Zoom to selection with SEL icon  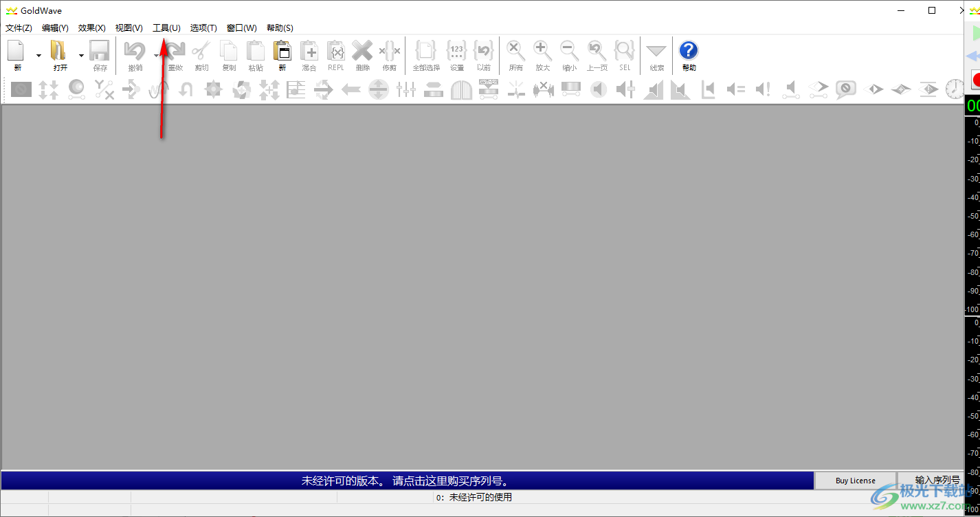click(x=625, y=55)
